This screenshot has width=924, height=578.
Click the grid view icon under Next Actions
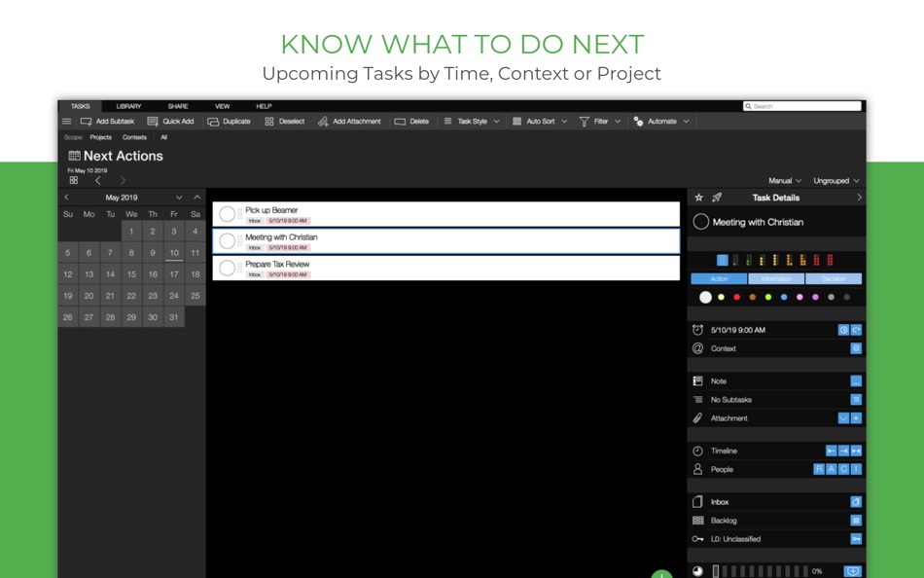point(74,180)
